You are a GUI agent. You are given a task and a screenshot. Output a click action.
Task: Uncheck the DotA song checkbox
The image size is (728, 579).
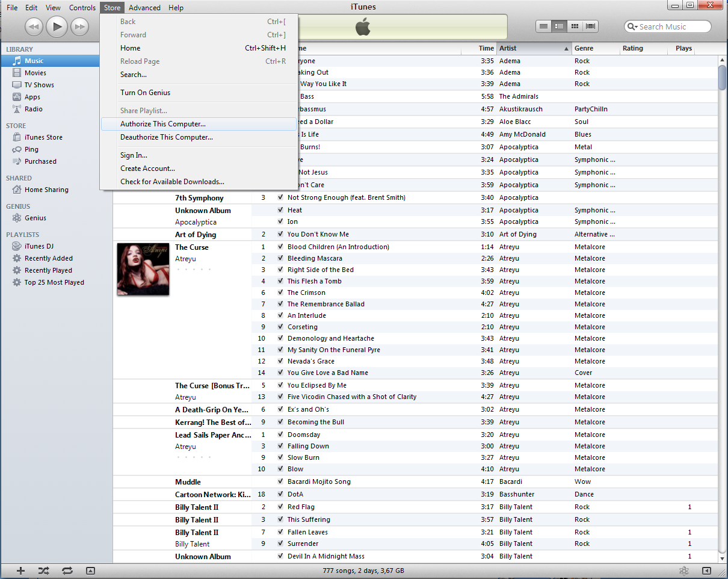pyautogui.click(x=280, y=494)
